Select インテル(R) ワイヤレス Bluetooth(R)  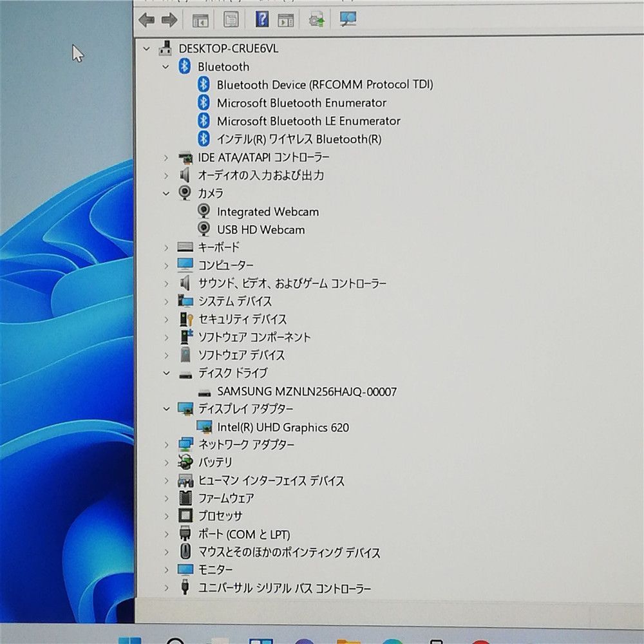[299, 139]
